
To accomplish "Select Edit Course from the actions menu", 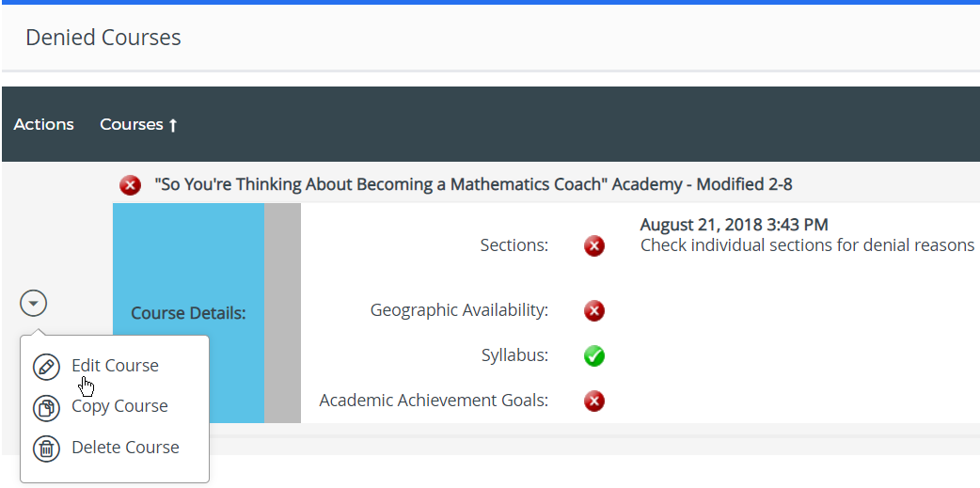I will coord(115,366).
